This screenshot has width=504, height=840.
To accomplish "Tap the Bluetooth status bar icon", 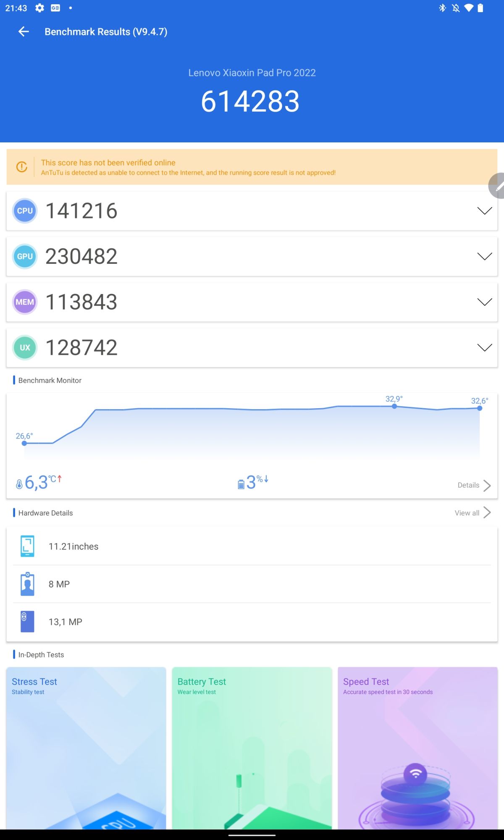I will [442, 8].
